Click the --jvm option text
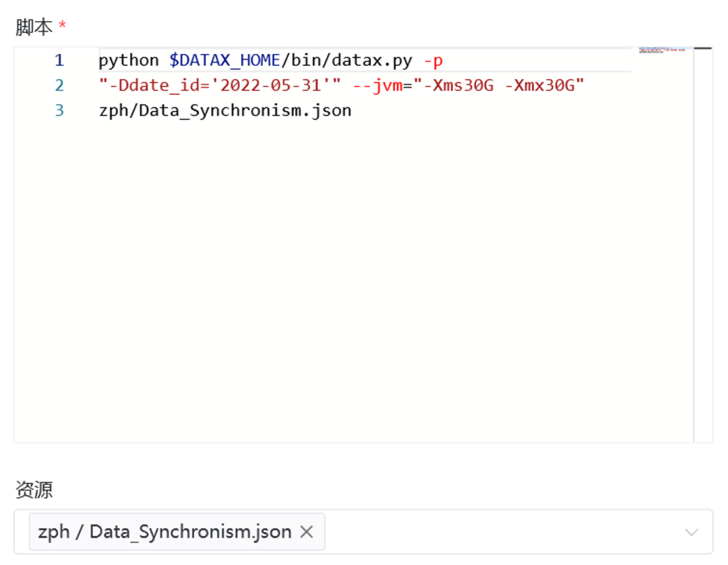Image resolution: width=728 pixels, height=565 pixels. coord(377,86)
